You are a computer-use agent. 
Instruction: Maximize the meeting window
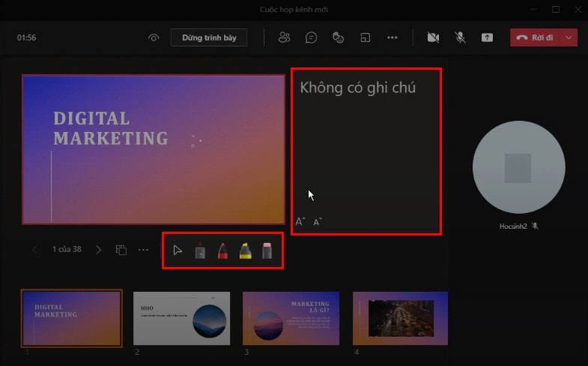(556, 10)
